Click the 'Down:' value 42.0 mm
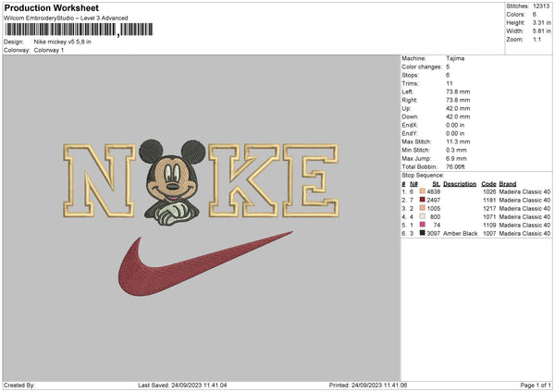 click(458, 116)
